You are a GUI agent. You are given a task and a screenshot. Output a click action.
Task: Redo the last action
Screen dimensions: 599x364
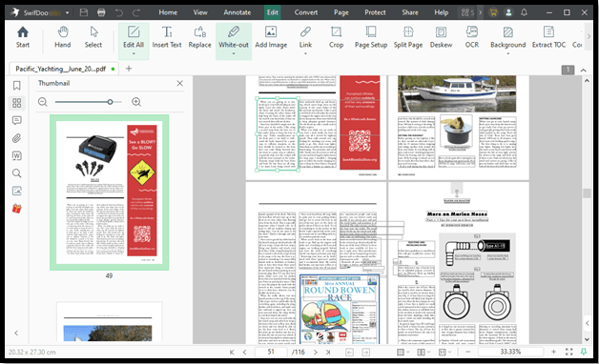tap(136, 12)
